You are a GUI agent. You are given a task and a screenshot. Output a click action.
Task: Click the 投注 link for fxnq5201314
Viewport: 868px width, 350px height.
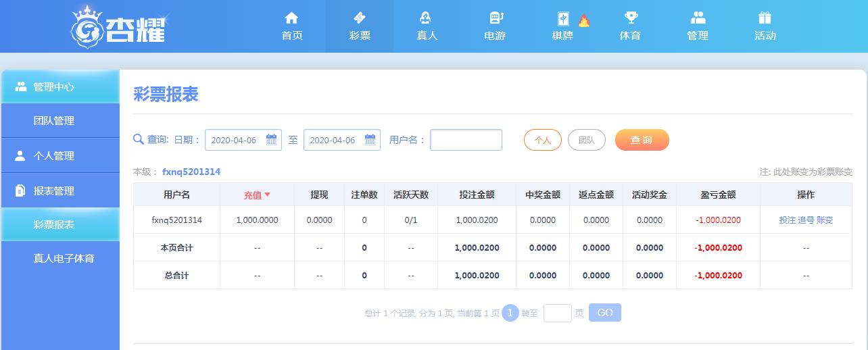[788, 220]
